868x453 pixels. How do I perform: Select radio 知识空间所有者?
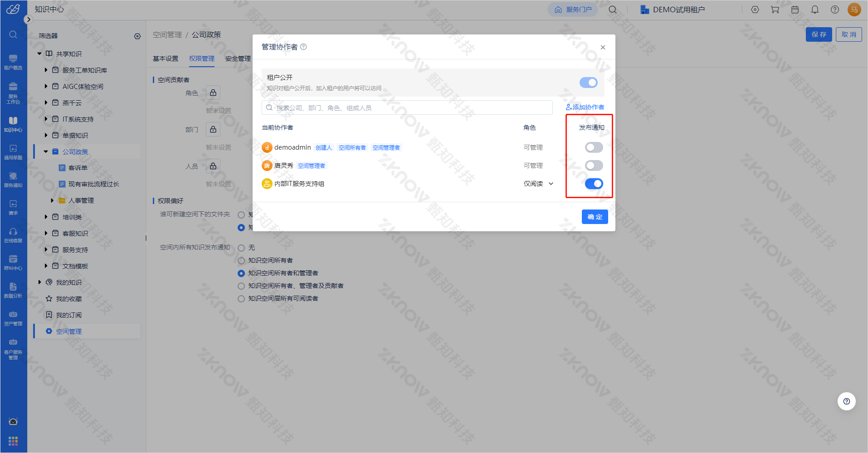click(241, 261)
